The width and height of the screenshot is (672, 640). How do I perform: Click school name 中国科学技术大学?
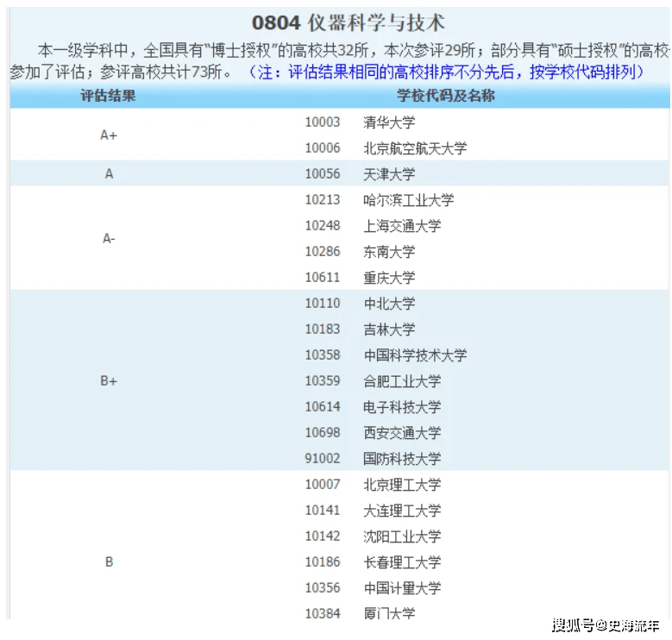[415, 355]
